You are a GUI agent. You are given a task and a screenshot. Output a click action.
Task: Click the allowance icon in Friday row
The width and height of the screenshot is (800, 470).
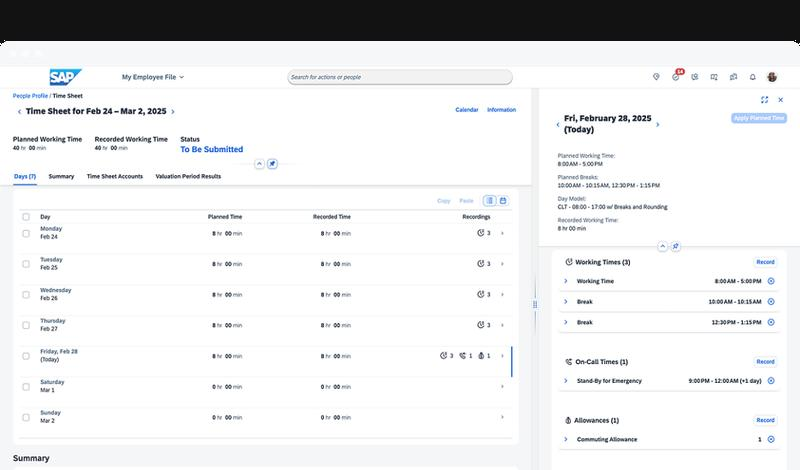481,356
